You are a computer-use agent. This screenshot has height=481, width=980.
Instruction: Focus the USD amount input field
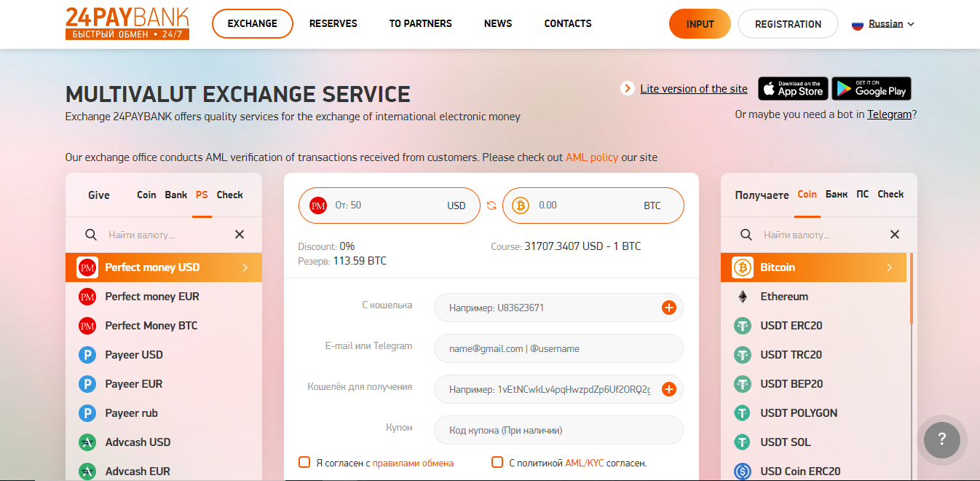[x=390, y=206]
